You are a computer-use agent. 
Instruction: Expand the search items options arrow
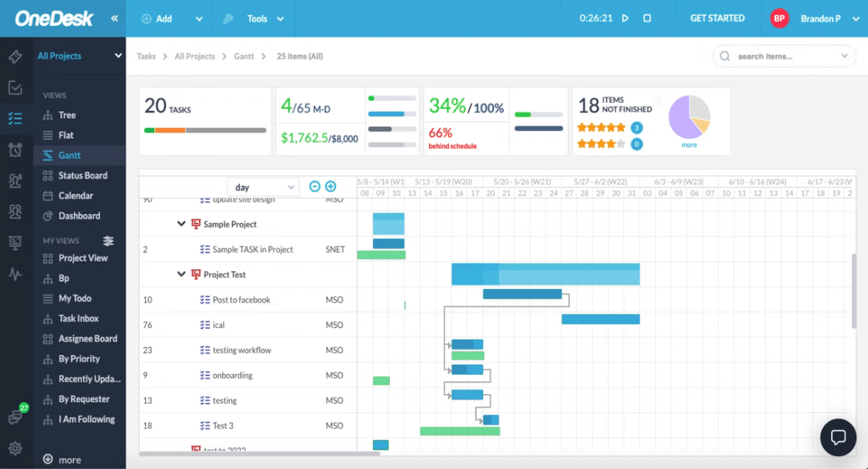tap(845, 56)
